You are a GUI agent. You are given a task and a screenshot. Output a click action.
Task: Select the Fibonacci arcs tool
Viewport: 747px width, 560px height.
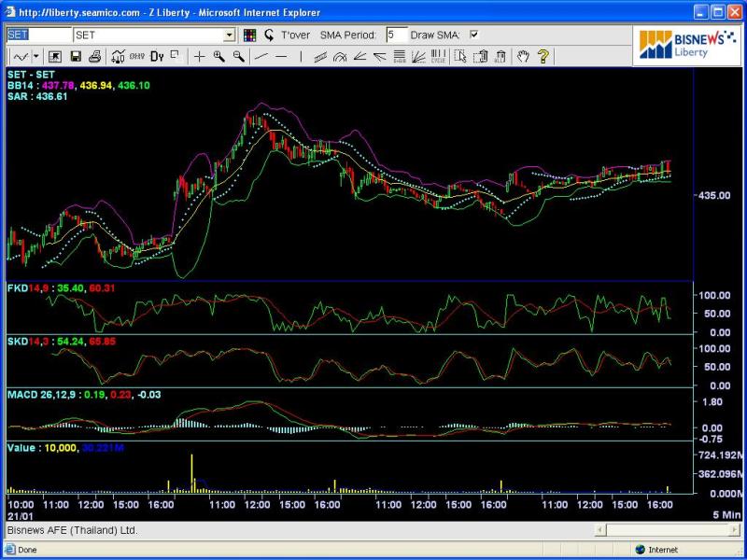pyautogui.click(x=340, y=57)
